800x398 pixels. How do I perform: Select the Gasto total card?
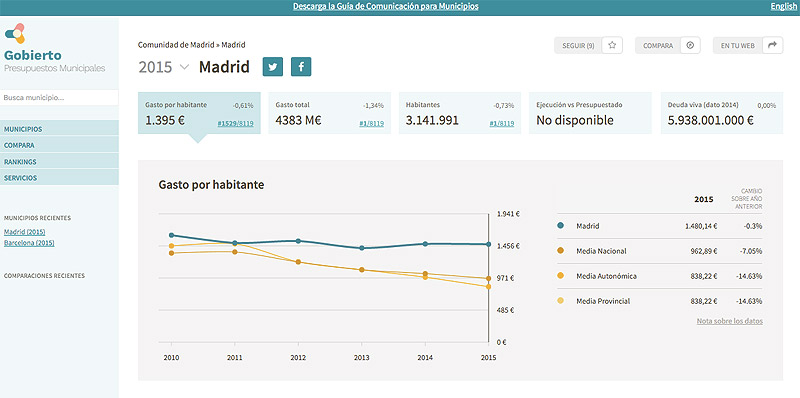330,113
